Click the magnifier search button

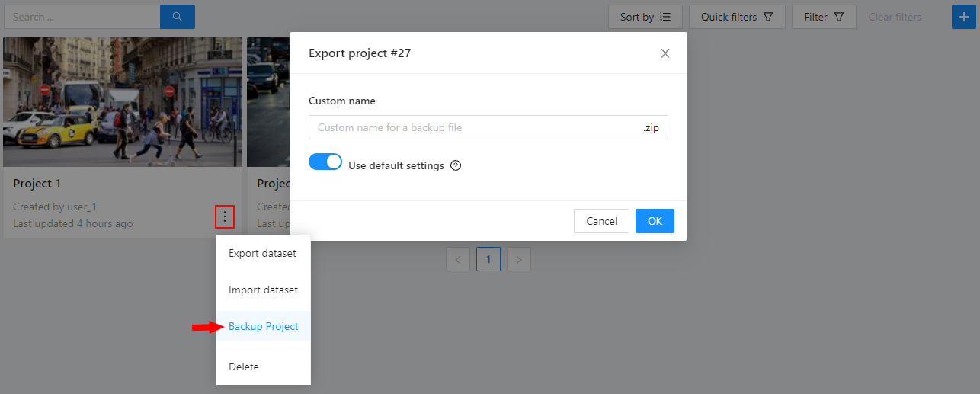click(x=177, y=17)
